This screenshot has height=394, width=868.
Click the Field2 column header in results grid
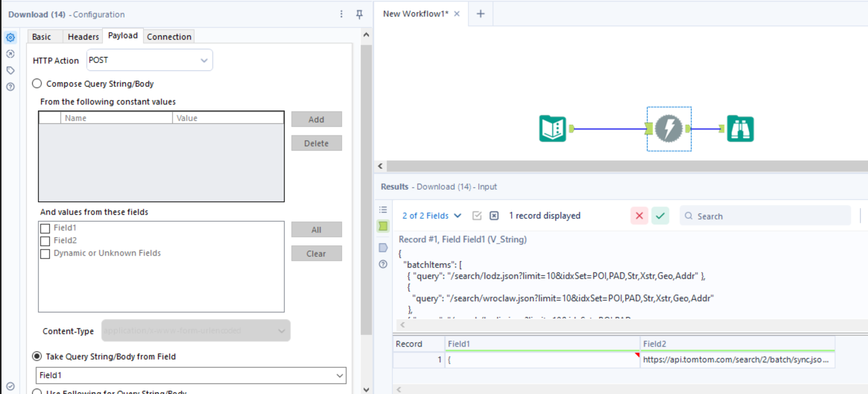pos(738,344)
